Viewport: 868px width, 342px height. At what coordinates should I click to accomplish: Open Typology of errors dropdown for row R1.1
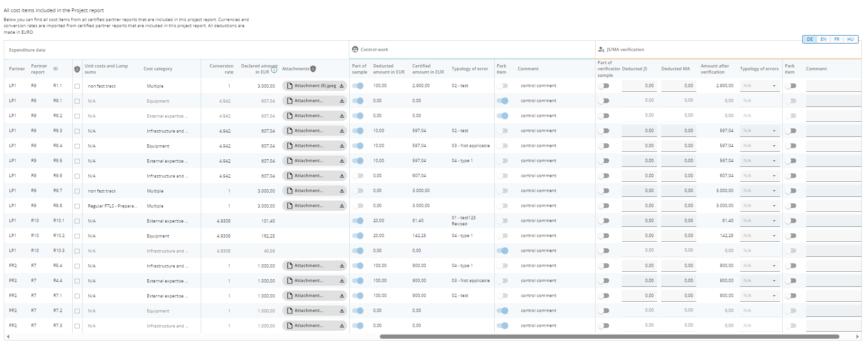click(x=774, y=86)
